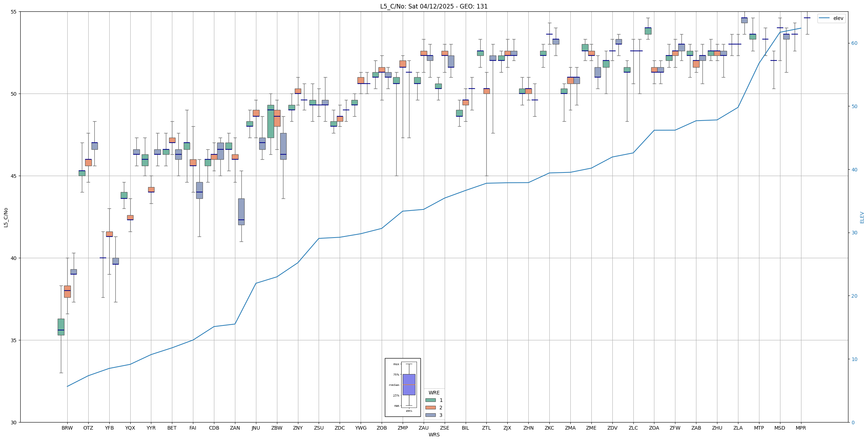Viewport: 868px width, 441px height.
Task: Click the chart title text
Action: pos(434,6)
